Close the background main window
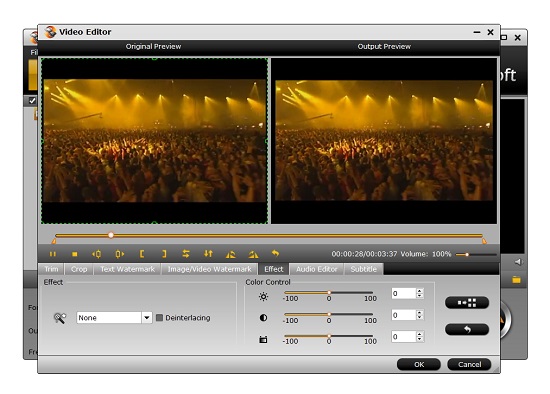550x394 pixels. (x=518, y=38)
